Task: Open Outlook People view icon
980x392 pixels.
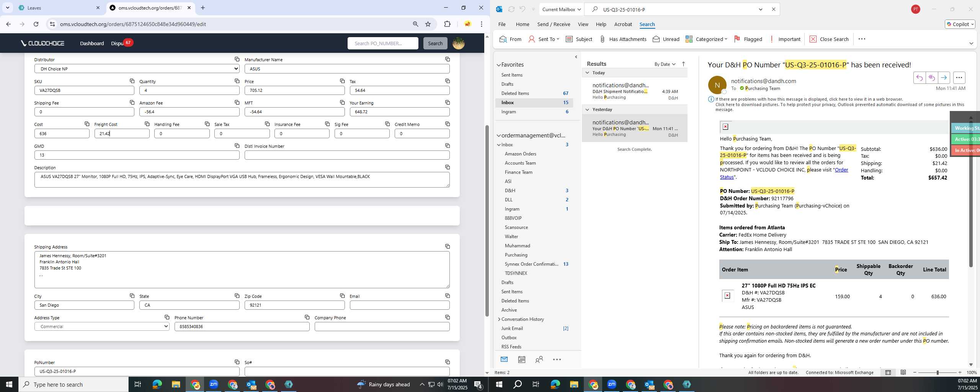Action: (539, 359)
